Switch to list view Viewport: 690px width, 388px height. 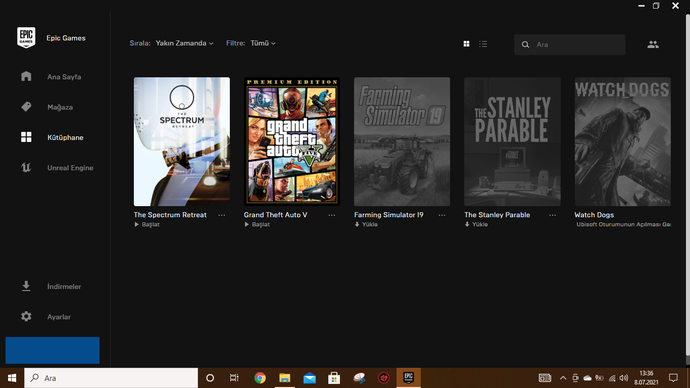pyautogui.click(x=483, y=44)
